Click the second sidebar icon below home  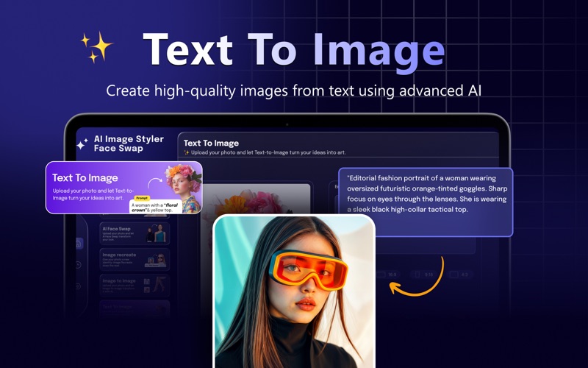point(78,265)
